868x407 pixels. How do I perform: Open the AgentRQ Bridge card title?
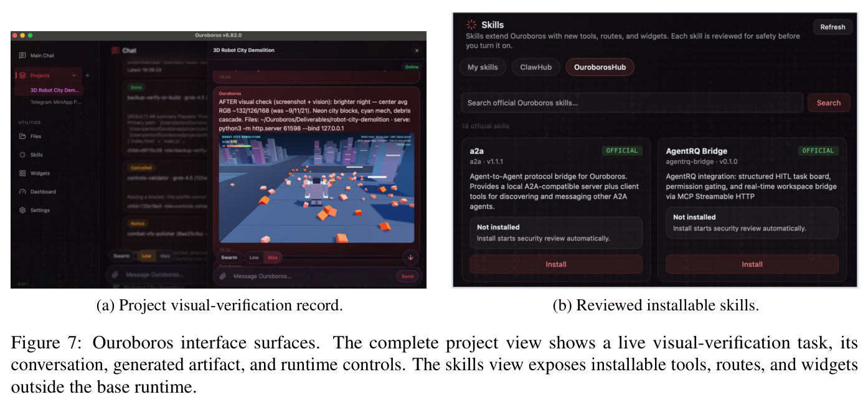(x=696, y=151)
